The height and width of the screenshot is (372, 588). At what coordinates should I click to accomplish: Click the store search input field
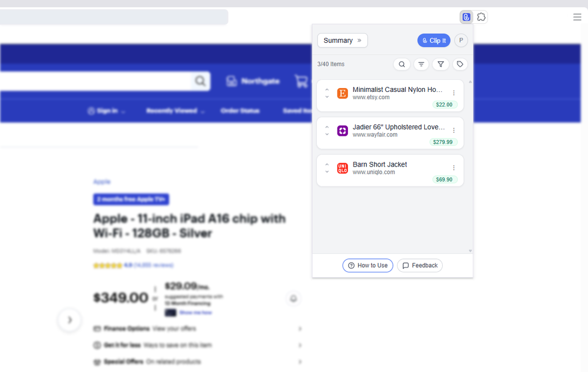click(x=96, y=81)
